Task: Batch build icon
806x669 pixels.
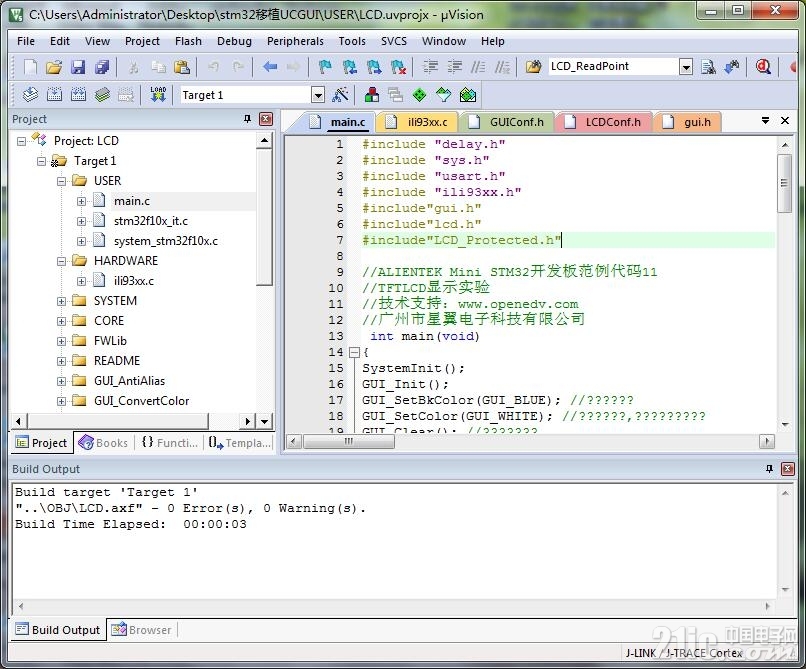Action: click(x=102, y=95)
